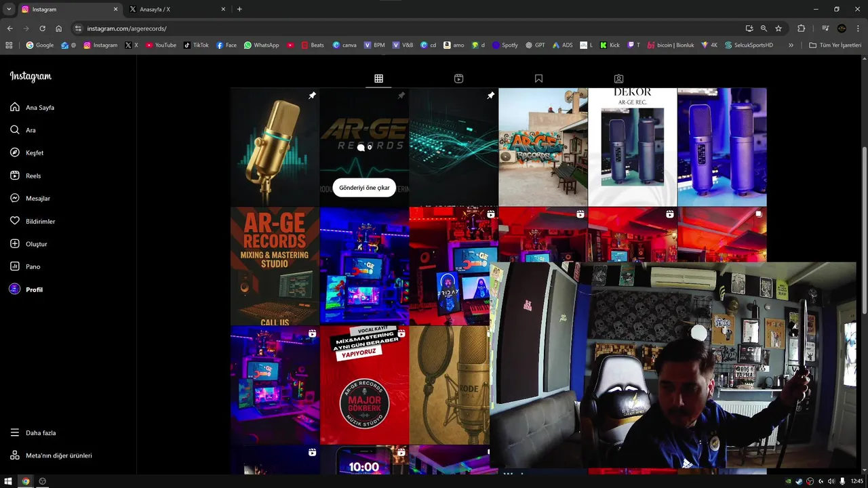Viewport: 868px width, 488px height.
Task: Go back in browser history
Action: (9, 28)
